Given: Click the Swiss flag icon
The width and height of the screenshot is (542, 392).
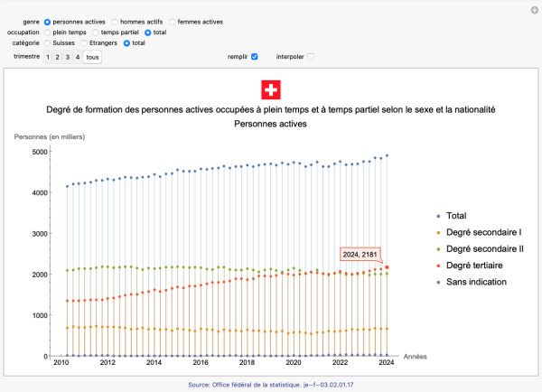Looking at the screenshot, I should [271, 89].
